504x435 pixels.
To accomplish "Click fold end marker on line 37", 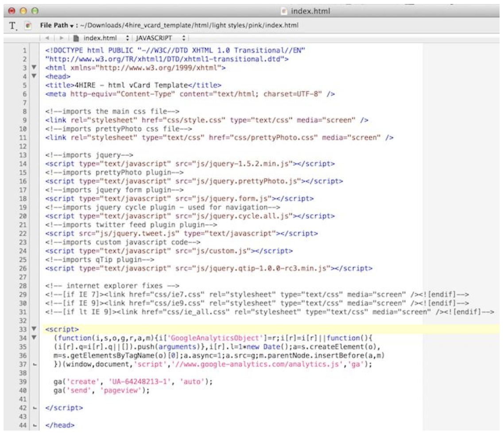I will pos(34,365).
